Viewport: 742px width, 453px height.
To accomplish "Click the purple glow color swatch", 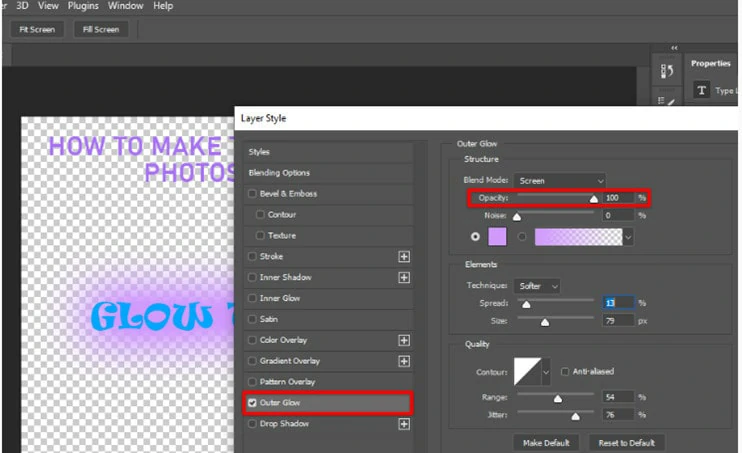I will (497, 237).
